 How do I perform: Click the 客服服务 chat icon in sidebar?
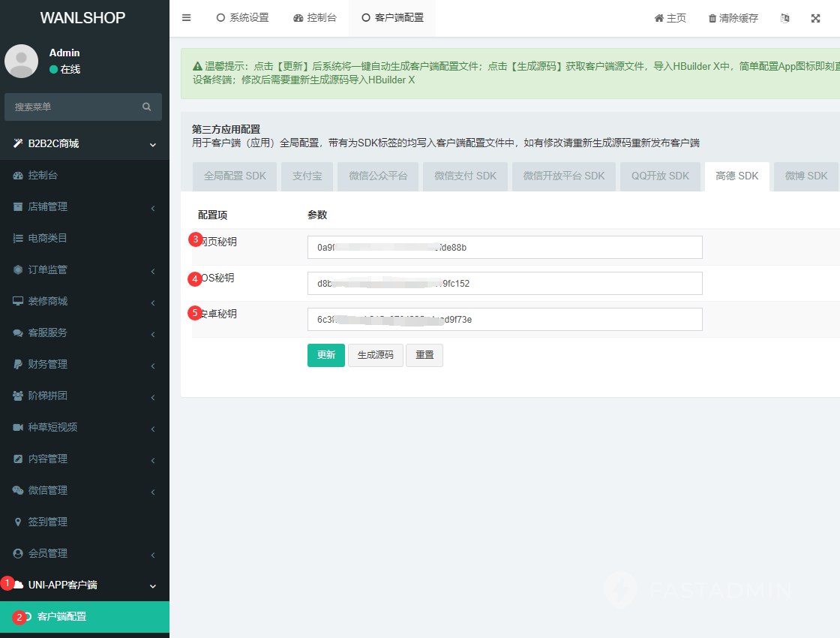point(18,333)
